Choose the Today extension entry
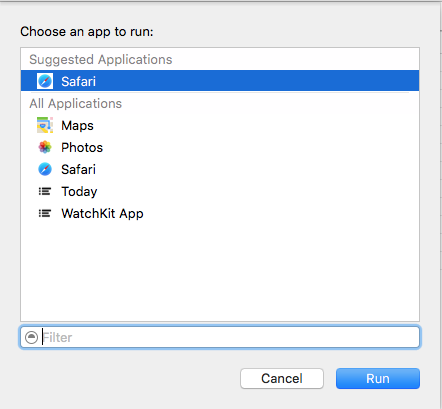 [x=79, y=191]
